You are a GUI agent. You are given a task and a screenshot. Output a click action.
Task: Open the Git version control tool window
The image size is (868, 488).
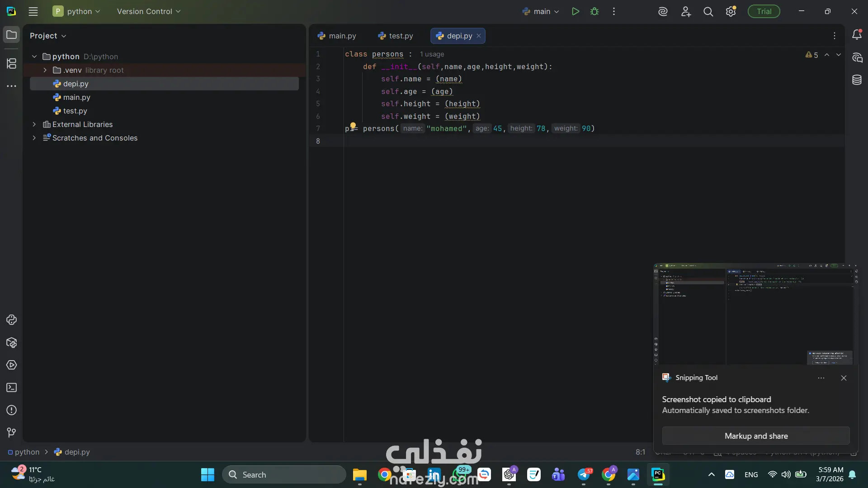point(12,432)
